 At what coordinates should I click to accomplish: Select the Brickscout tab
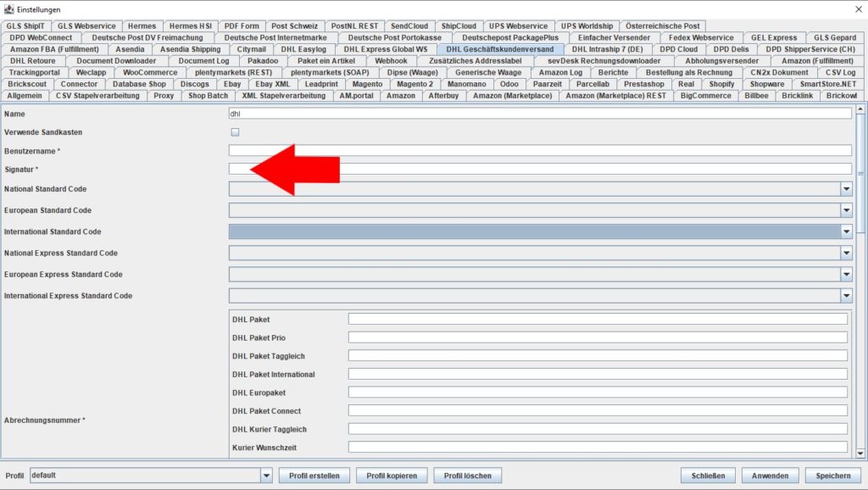(x=27, y=84)
